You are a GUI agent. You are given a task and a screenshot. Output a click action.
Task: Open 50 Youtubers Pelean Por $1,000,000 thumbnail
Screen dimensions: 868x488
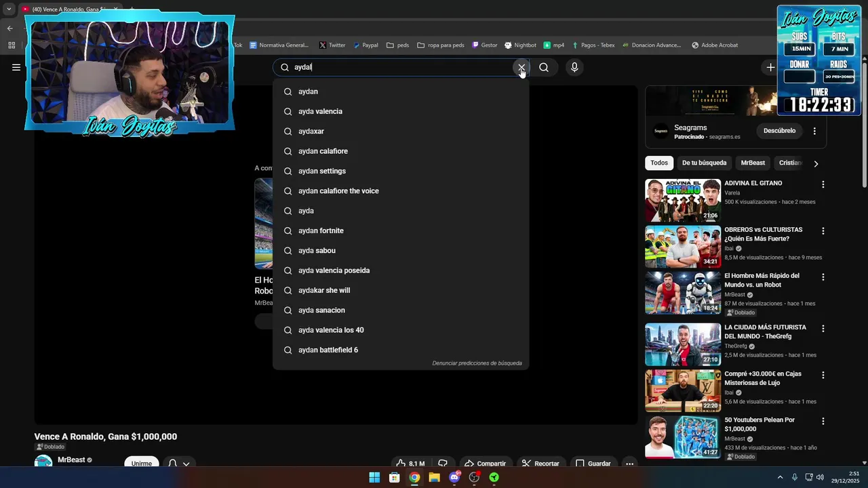683,437
